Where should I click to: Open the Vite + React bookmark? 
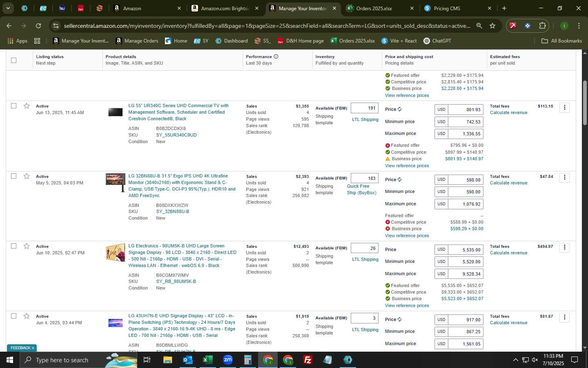[x=399, y=41]
